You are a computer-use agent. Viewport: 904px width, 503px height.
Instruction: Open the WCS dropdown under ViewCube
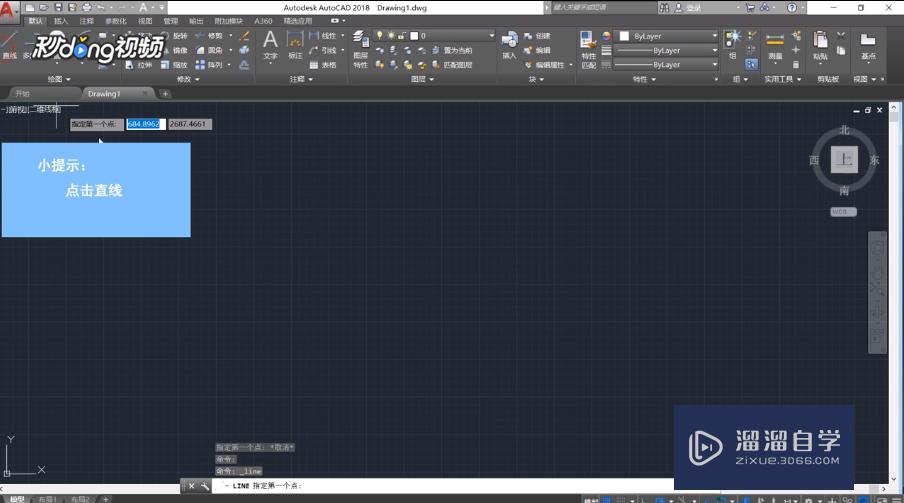click(843, 212)
